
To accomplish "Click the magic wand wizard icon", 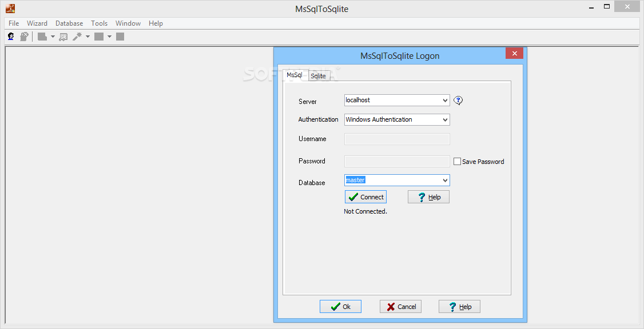I will [x=77, y=37].
